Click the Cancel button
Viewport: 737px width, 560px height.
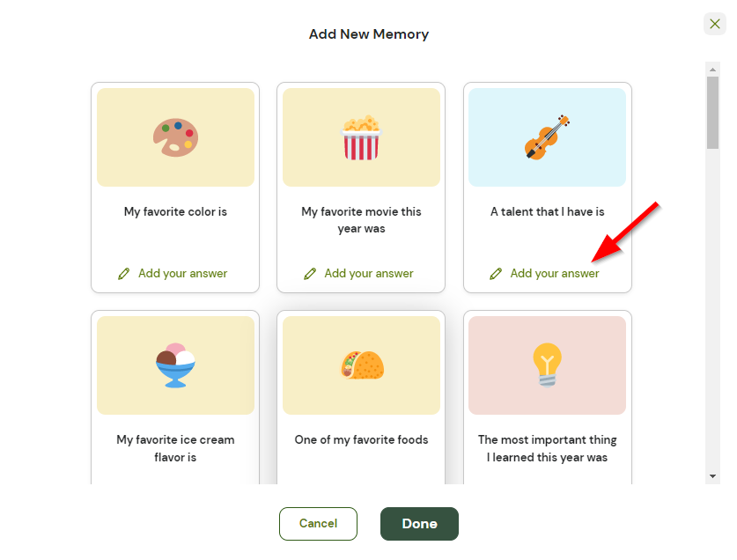[x=318, y=523]
